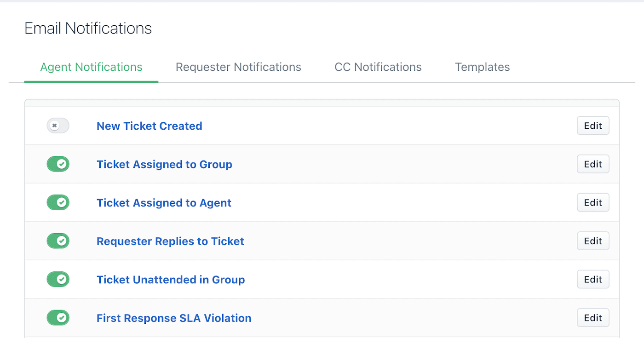Edit the Ticket Assigned to Agent notification
Screen dimensions: 644x338
tap(592, 202)
